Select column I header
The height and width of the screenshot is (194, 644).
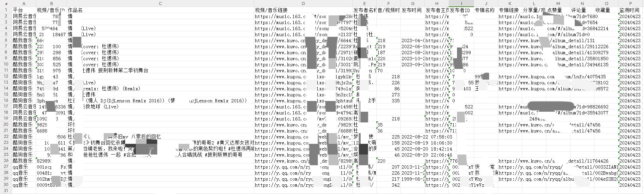coord(461,4)
